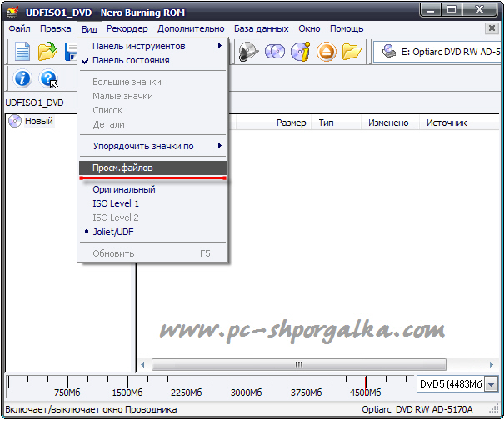Select the Joliet/UDF view option
This screenshot has width=504, height=421.
[x=152, y=232]
